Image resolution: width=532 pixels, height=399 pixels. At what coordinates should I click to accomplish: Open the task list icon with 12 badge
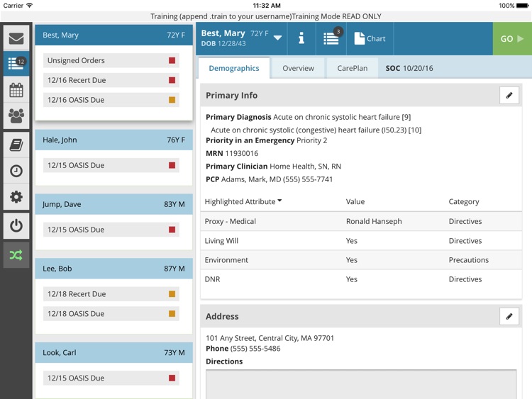(x=16, y=63)
